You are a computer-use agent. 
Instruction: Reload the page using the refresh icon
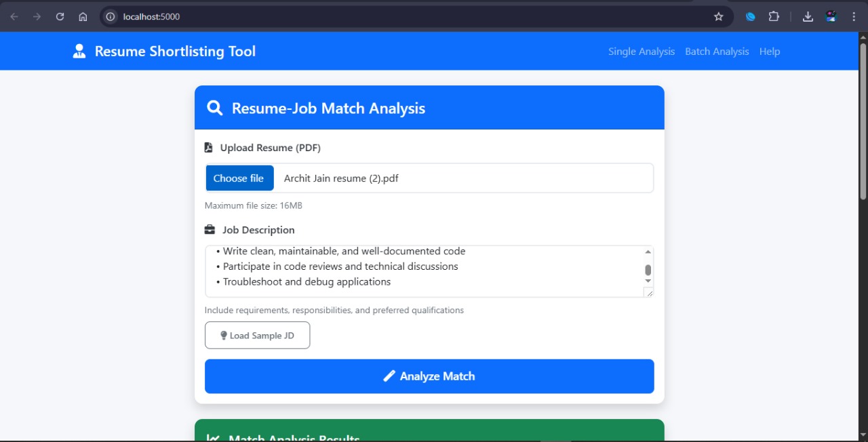point(60,17)
